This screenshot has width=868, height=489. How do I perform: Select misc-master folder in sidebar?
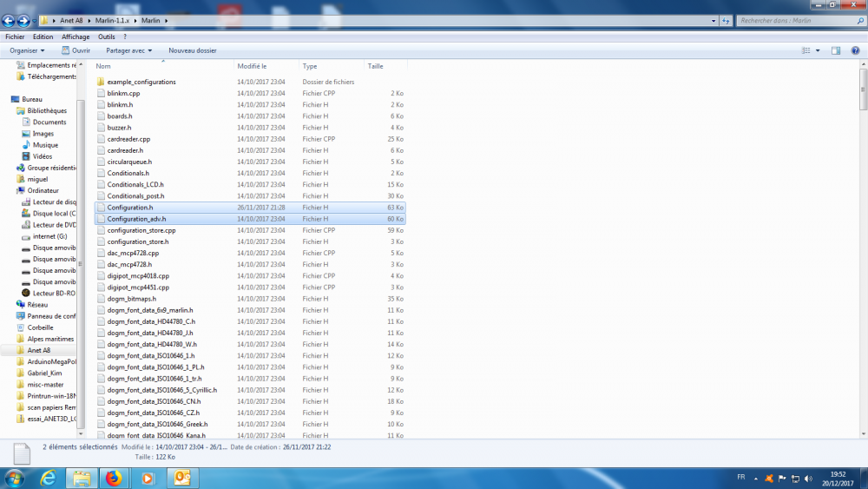[45, 385]
